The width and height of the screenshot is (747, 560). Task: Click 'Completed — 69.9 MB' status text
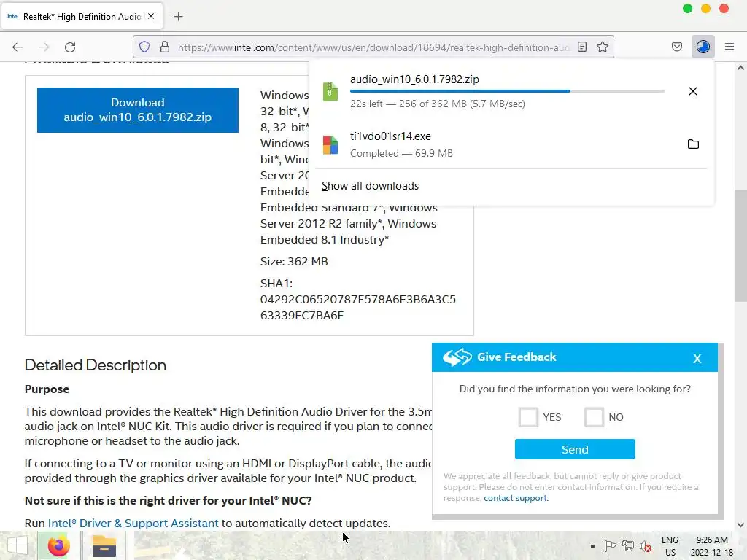[x=402, y=153]
